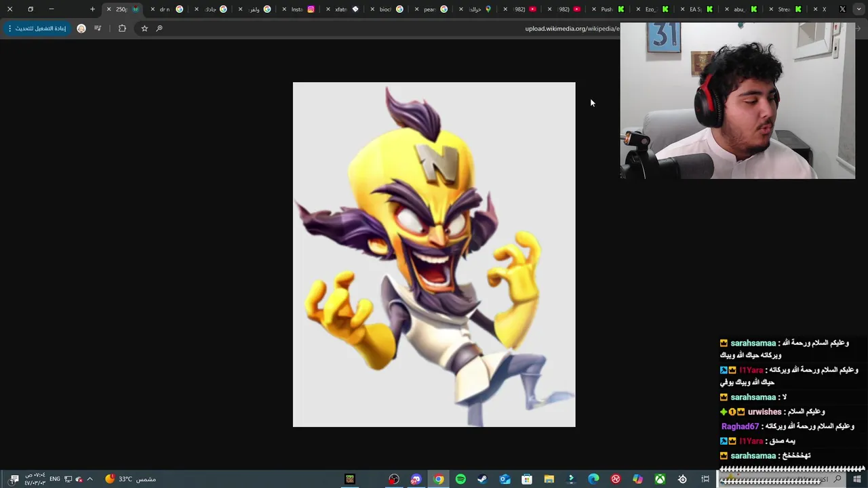The height and width of the screenshot is (488, 868).
Task: Click chat username urwishes
Action: [x=764, y=411]
